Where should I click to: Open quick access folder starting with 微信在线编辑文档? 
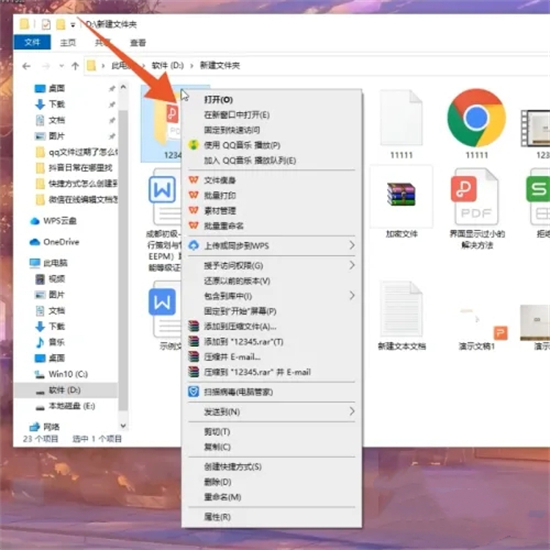point(76,199)
